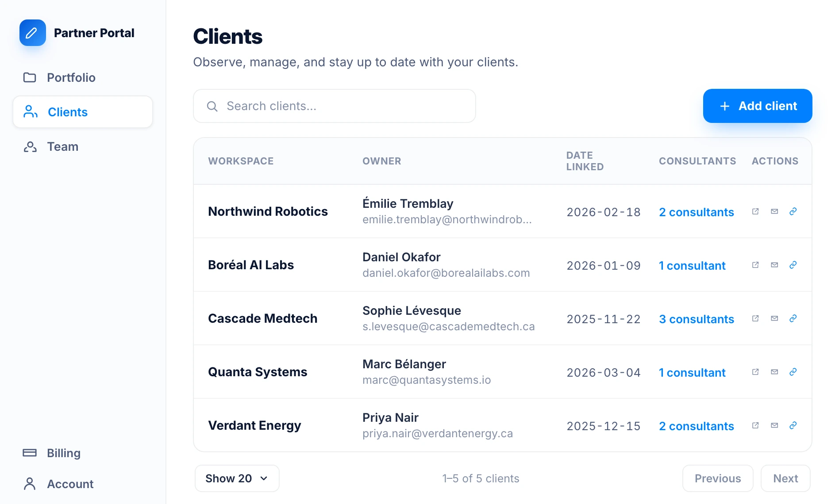
Task: Click the date 2025-11-22
Action: [x=604, y=319]
